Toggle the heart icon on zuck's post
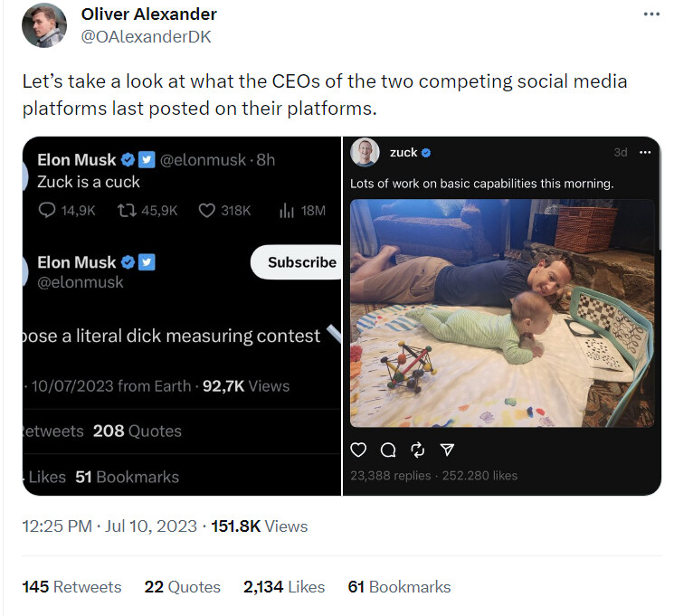The width and height of the screenshot is (674, 616). coord(358,450)
